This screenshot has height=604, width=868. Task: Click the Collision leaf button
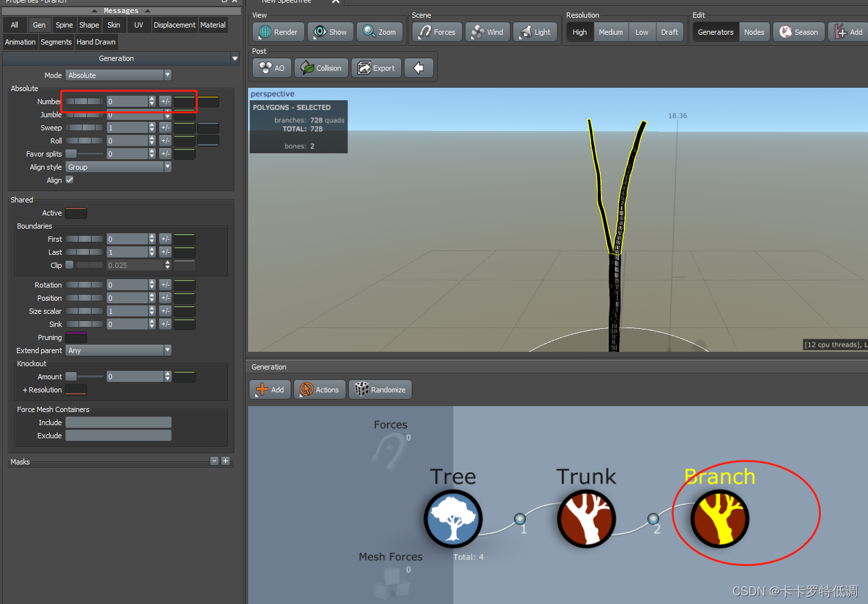click(x=321, y=67)
